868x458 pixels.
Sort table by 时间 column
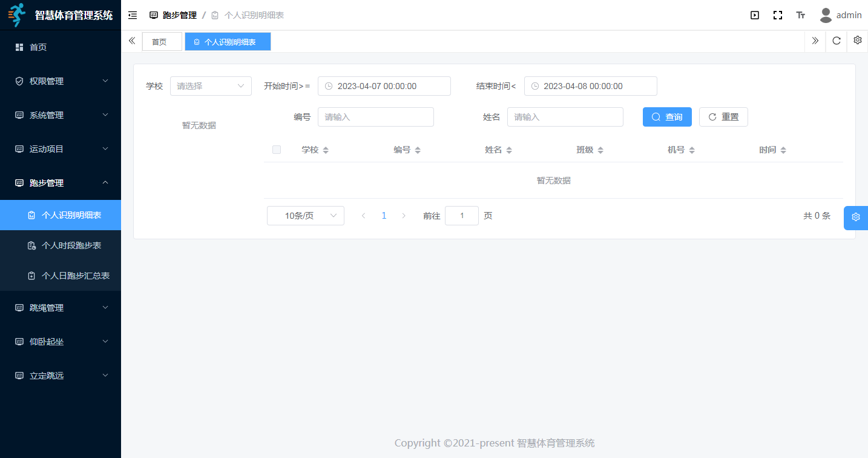783,150
